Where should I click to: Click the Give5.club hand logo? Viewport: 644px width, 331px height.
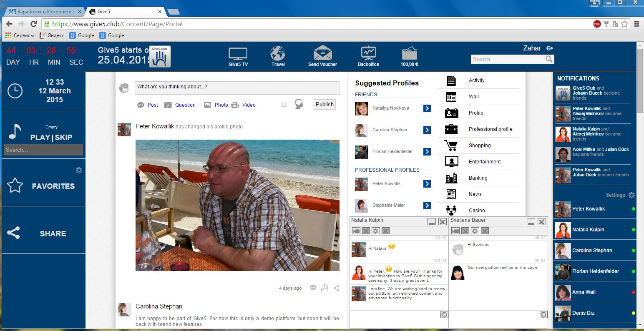coord(160,57)
